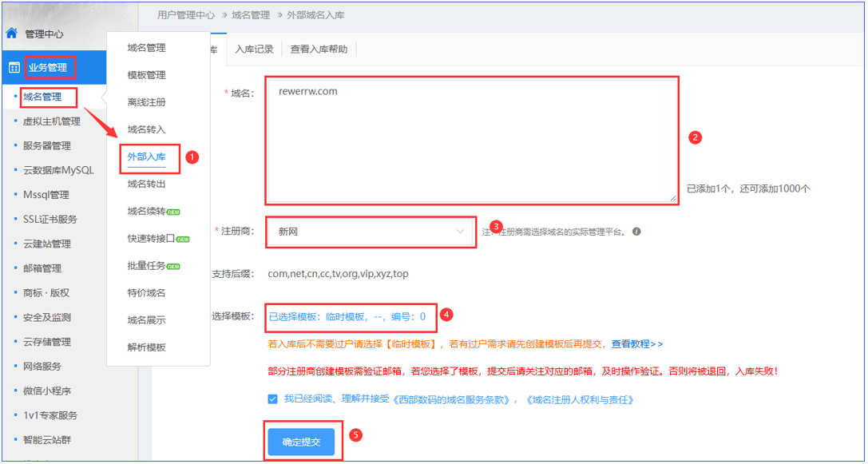Switch to the 入库记录 tab
868x464 pixels.
[x=254, y=50]
